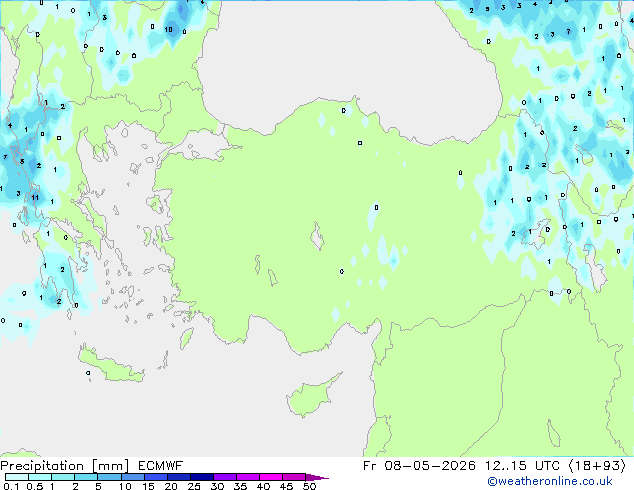Select the 5–10 mm legend color swatch

109,477
